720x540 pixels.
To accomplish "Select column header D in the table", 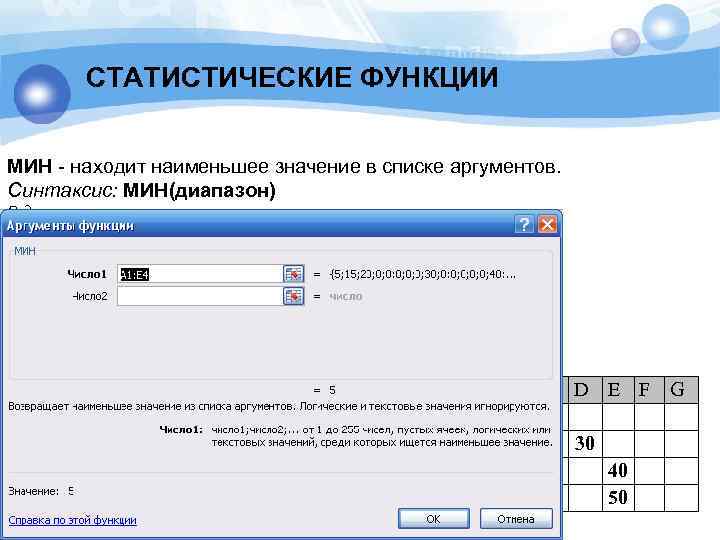I will coord(585,390).
